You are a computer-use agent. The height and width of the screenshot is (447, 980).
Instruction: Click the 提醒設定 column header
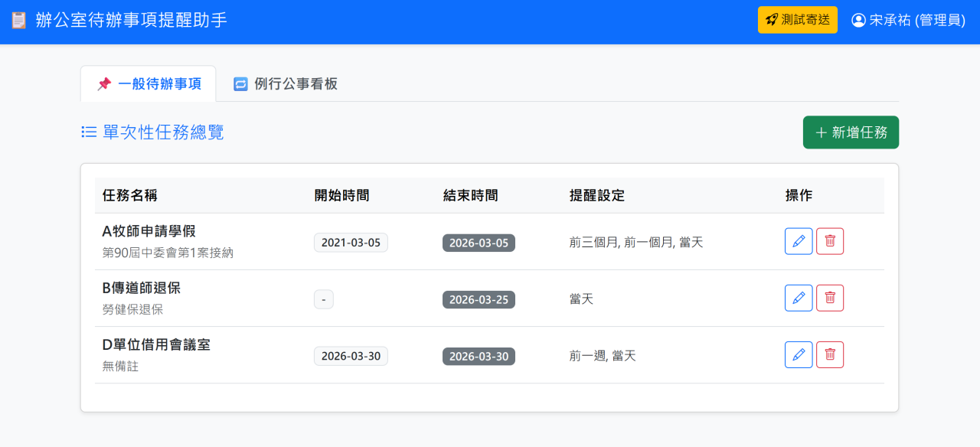pyautogui.click(x=597, y=195)
